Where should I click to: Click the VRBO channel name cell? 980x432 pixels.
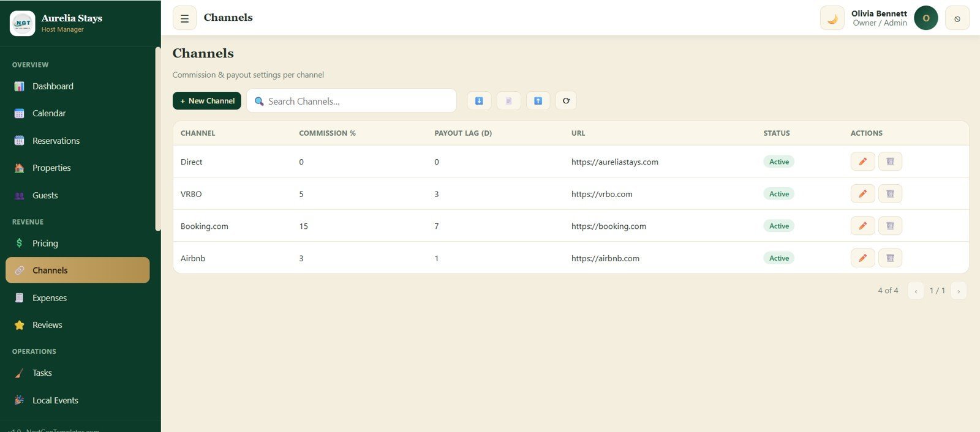191,194
